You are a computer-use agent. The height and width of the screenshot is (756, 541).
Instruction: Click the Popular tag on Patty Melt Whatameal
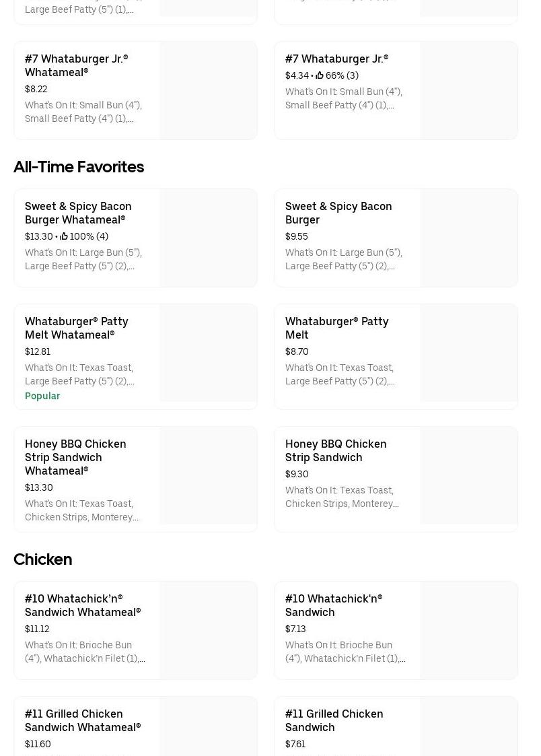pos(42,396)
